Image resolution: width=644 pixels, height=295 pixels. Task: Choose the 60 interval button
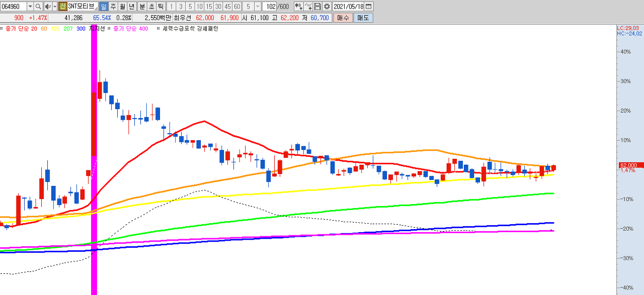pyautogui.click(x=237, y=7)
